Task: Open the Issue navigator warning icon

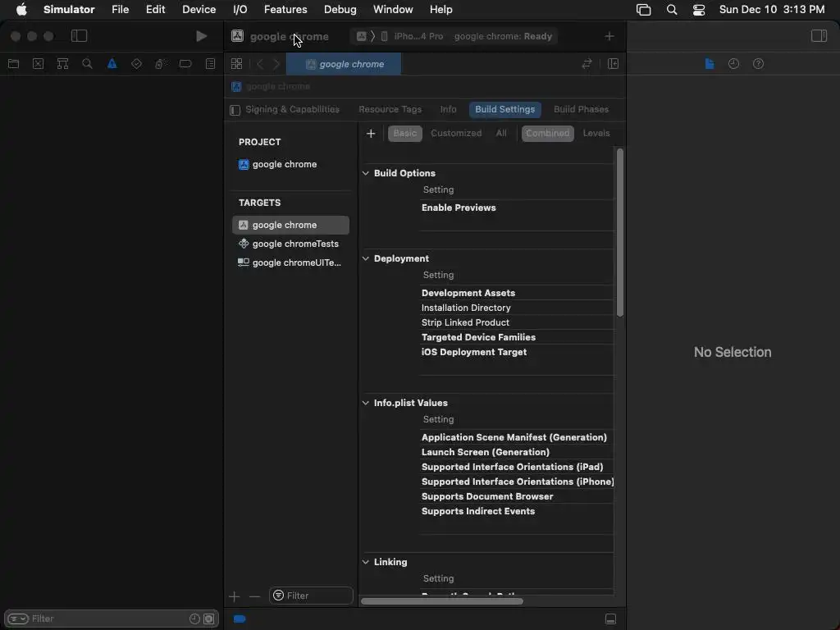Action: point(112,64)
